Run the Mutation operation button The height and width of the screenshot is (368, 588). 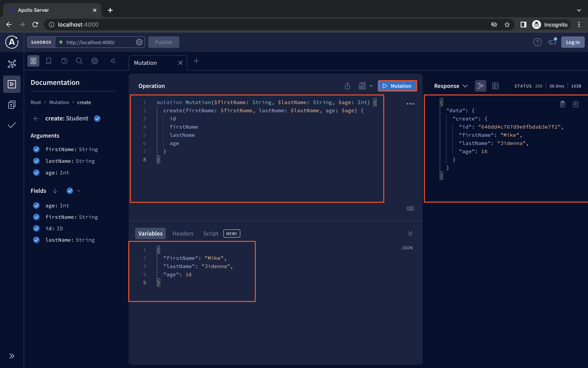click(x=397, y=86)
